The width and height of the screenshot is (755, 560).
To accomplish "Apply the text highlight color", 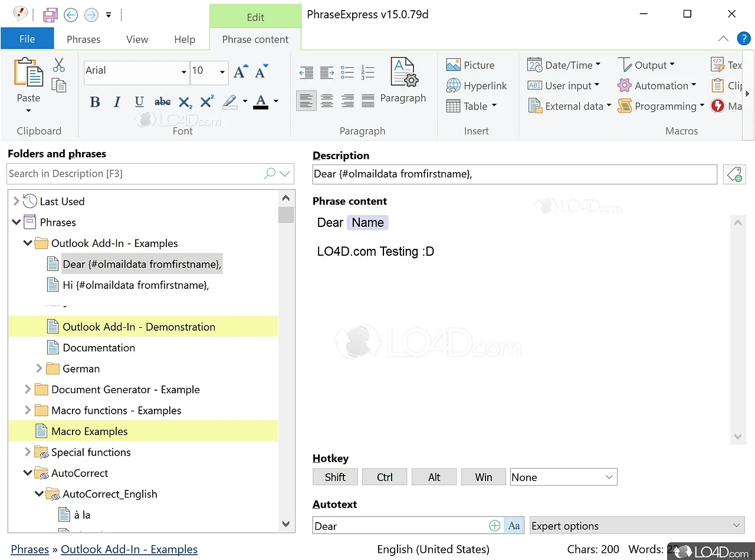I will 230,102.
